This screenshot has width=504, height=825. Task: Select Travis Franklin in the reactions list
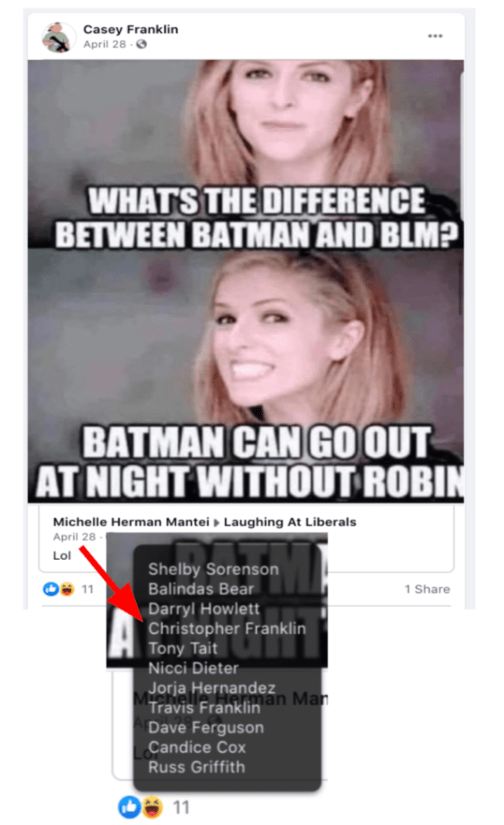tap(204, 707)
